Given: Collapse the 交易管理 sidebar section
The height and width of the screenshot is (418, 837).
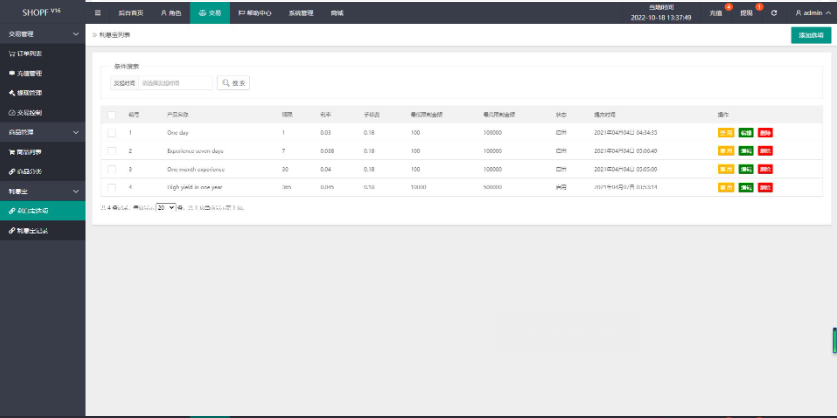Looking at the screenshot, I should [x=42, y=34].
